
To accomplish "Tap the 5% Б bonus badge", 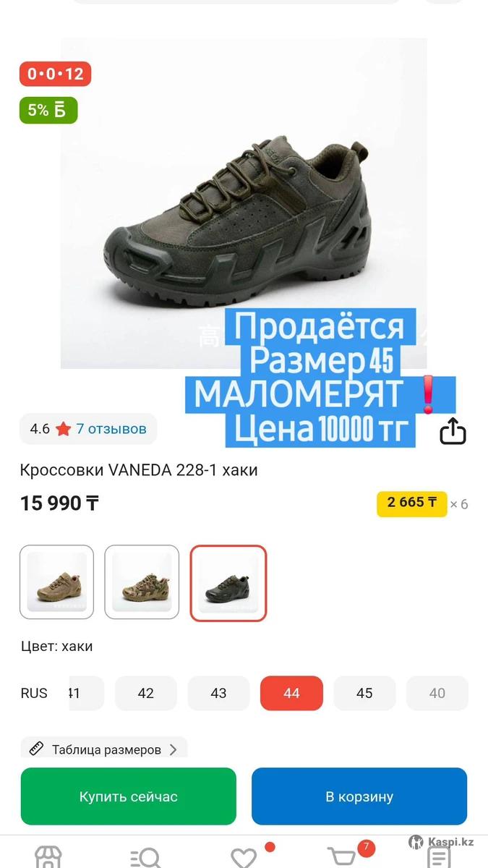I will (48, 110).
